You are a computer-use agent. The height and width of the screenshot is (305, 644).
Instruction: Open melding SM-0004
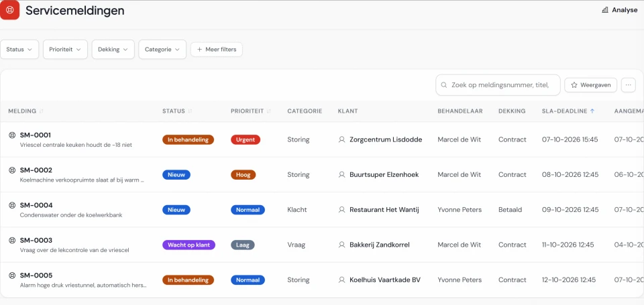[36, 205]
